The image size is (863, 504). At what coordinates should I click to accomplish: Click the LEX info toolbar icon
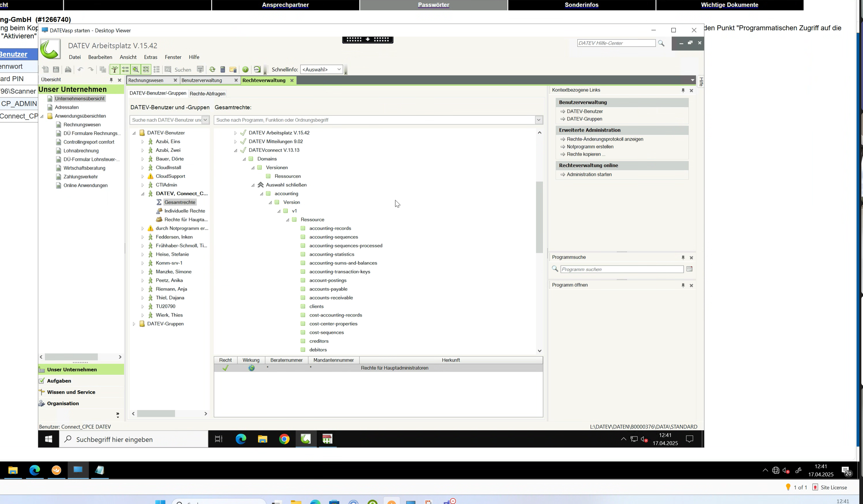point(257,69)
